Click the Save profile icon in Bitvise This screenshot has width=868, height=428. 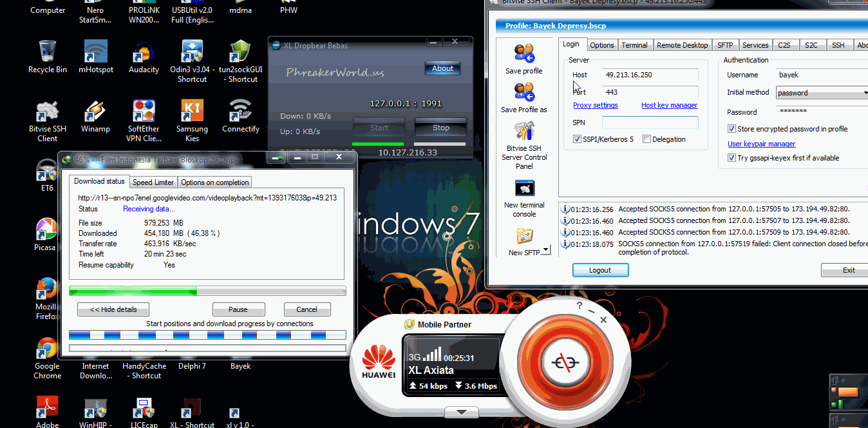click(524, 59)
